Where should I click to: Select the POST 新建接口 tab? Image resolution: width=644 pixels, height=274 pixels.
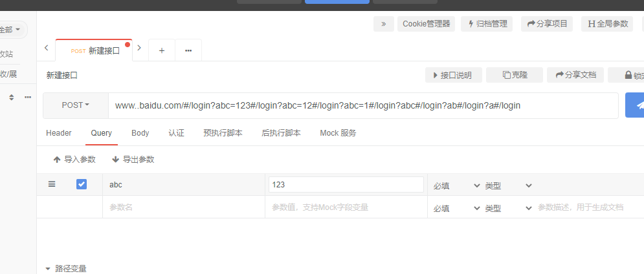(x=94, y=50)
